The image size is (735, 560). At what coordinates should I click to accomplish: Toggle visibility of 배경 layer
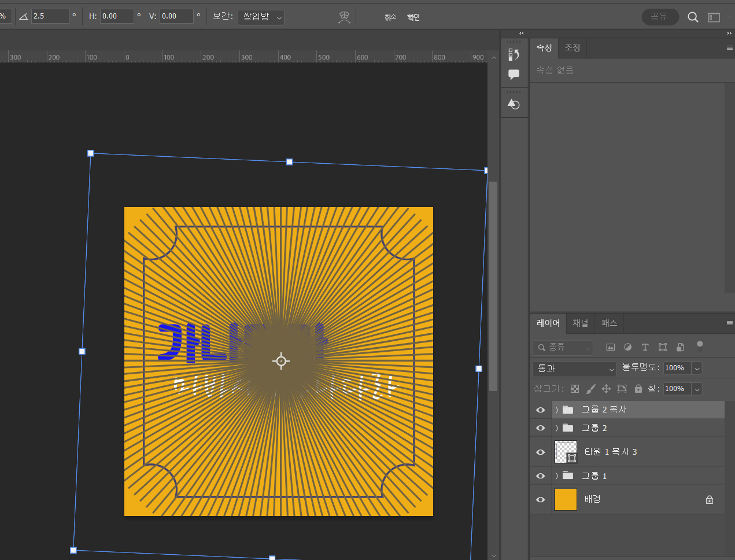pyautogui.click(x=541, y=500)
